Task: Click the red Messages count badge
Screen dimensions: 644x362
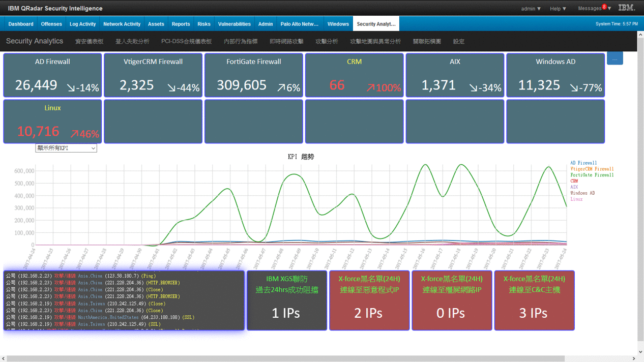Action: point(604,7)
